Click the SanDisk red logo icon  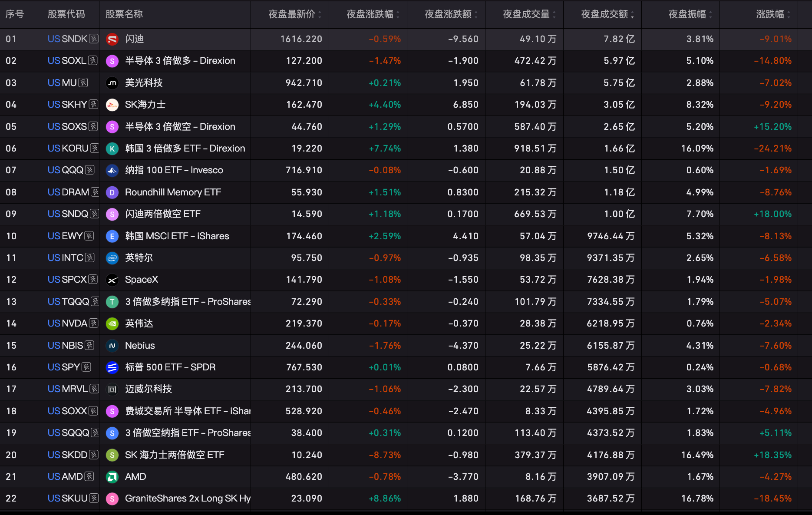click(112, 39)
